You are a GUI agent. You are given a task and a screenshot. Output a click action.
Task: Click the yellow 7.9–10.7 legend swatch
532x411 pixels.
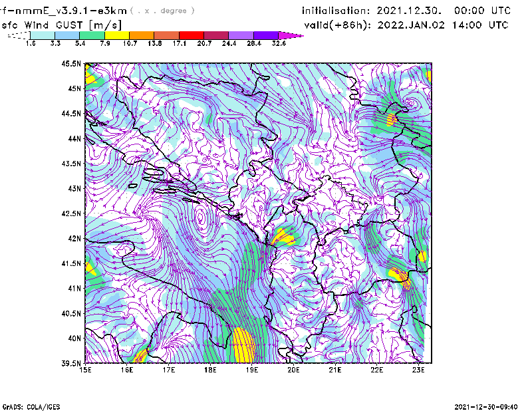[117, 36]
